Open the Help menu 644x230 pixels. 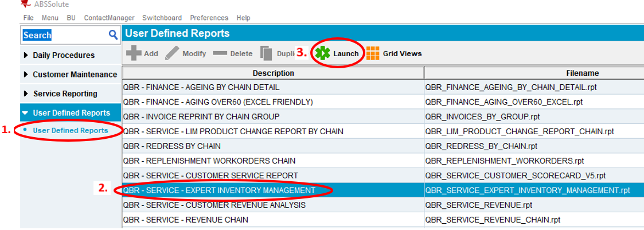[244, 18]
